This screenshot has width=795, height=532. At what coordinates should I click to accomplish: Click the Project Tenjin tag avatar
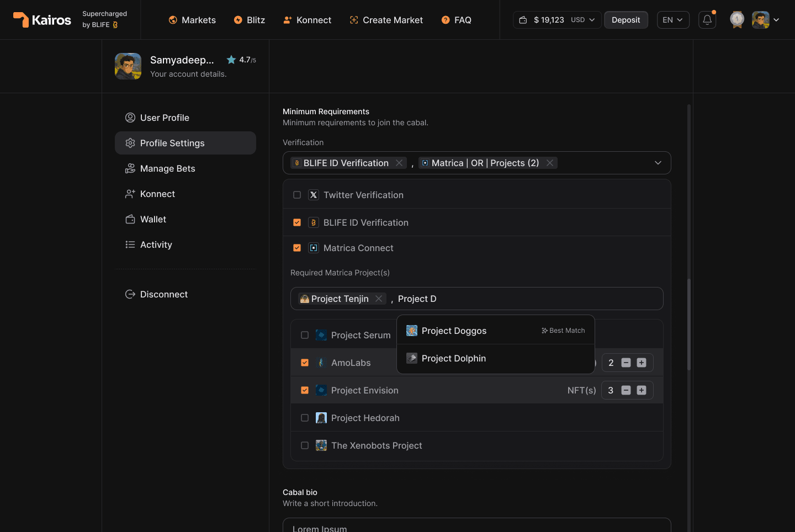click(x=305, y=299)
